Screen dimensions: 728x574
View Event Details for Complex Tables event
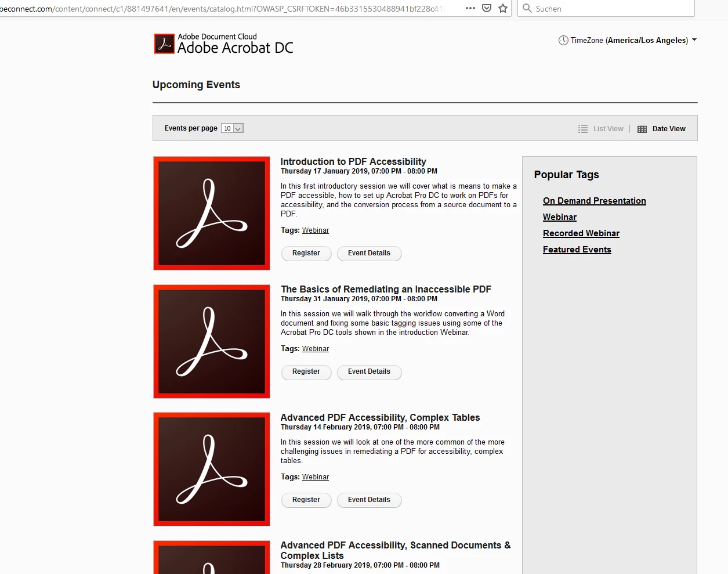[369, 500]
